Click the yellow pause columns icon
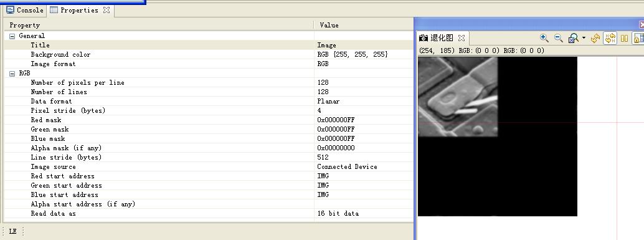The width and height of the screenshot is (644, 240). [x=624, y=39]
